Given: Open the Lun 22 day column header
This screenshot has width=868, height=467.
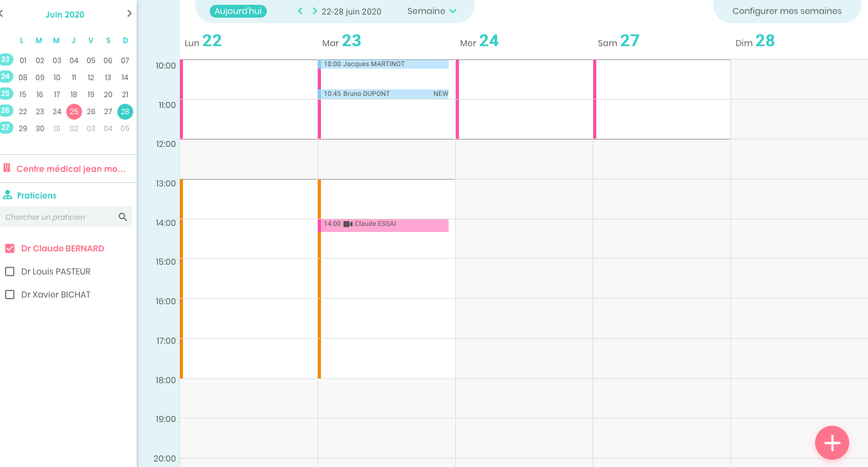Looking at the screenshot, I should point(203,41).
